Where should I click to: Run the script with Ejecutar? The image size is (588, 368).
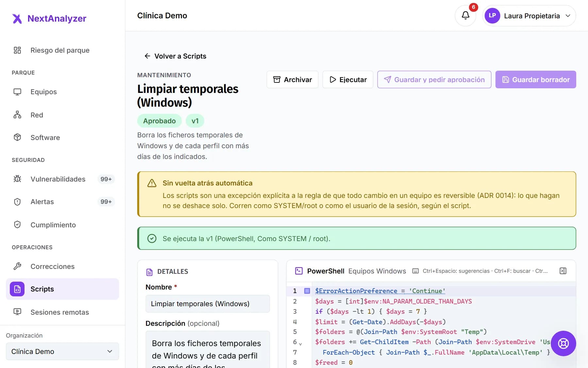348,79
